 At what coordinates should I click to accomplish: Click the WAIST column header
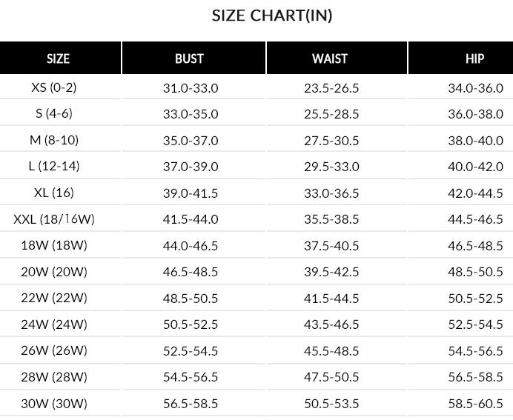[330, 59]
